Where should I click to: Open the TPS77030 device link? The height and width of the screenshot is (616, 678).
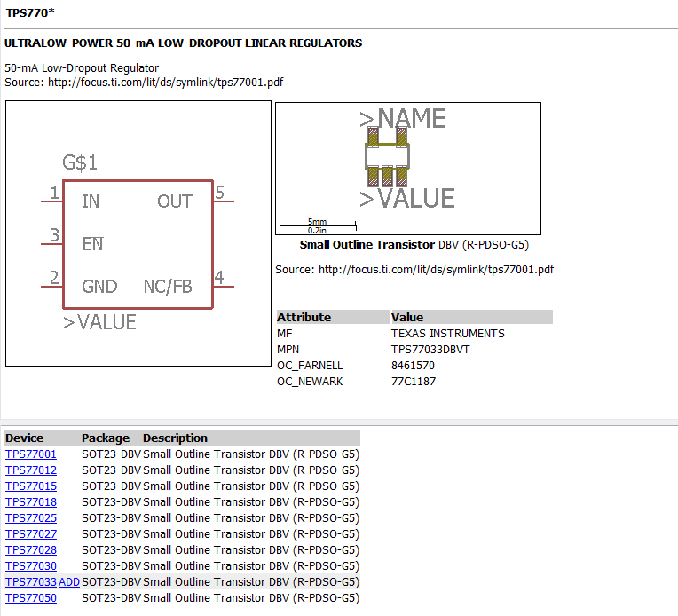(31, 566)
